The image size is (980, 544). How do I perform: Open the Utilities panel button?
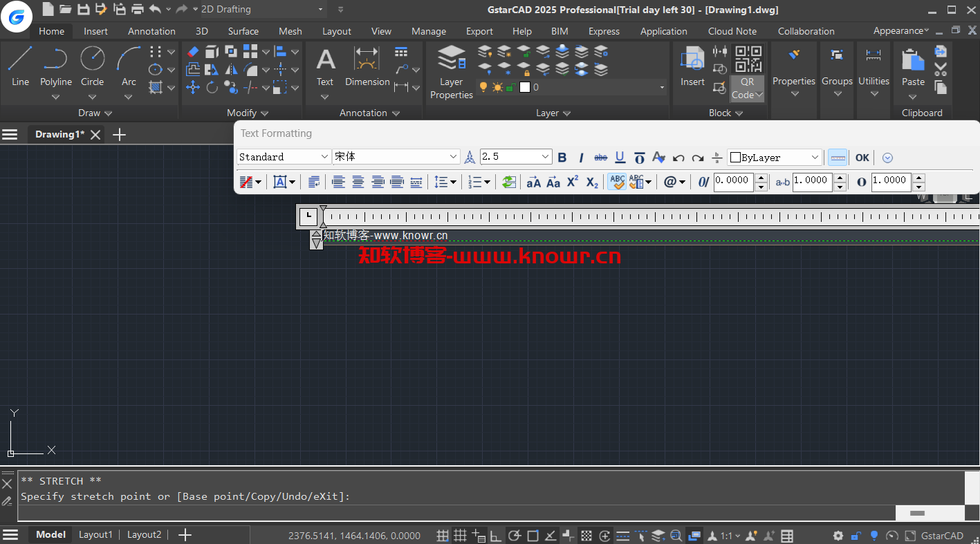(873, 73)
